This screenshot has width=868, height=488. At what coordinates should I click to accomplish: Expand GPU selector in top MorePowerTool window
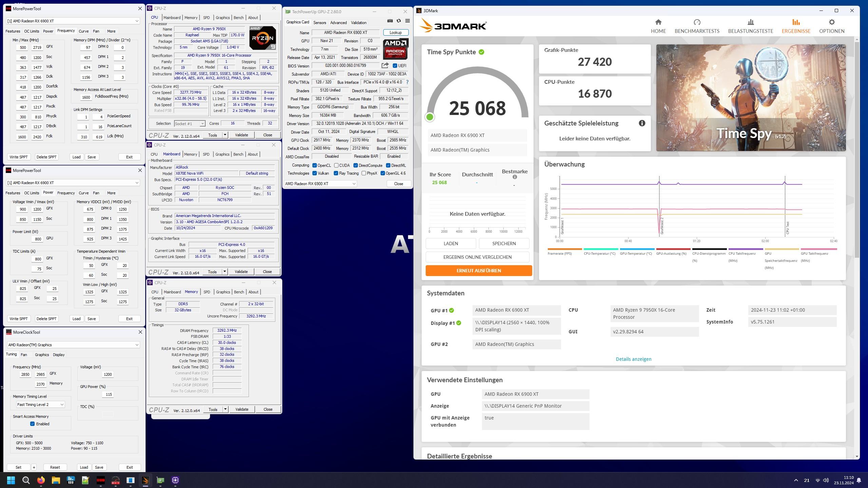coord(137,21)
